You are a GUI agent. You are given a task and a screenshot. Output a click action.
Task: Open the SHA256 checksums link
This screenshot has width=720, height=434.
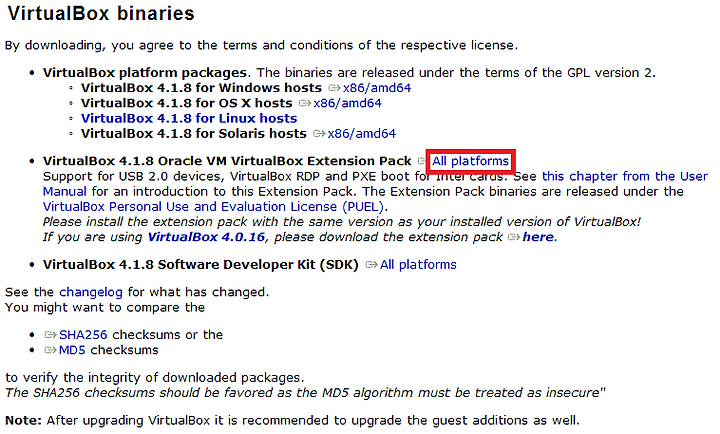(83, 335)
